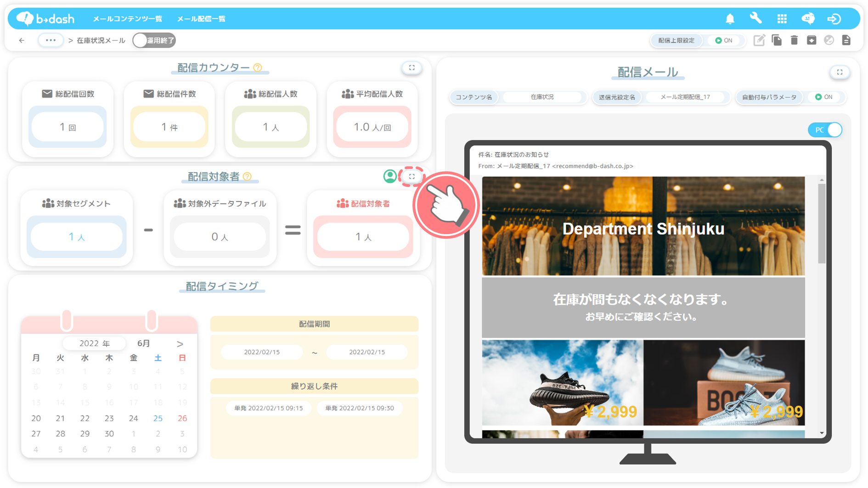This screenshot has width=868, height=488.
Task: Click the 繰り返し条件 header
Action: (x=314, y=386)
